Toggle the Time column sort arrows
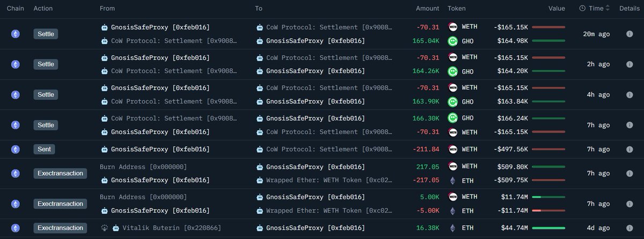644x239 pixels. 608,9
